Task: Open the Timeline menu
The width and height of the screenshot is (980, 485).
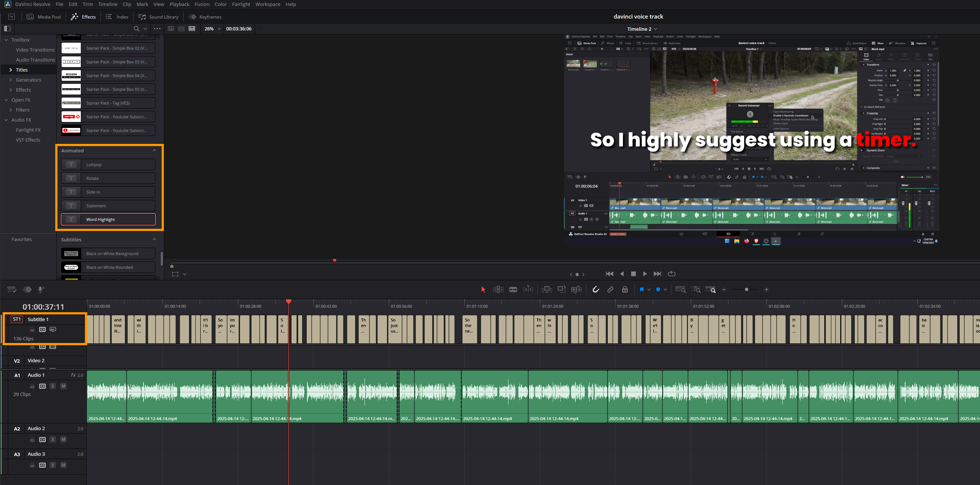Action: point(108,4)
